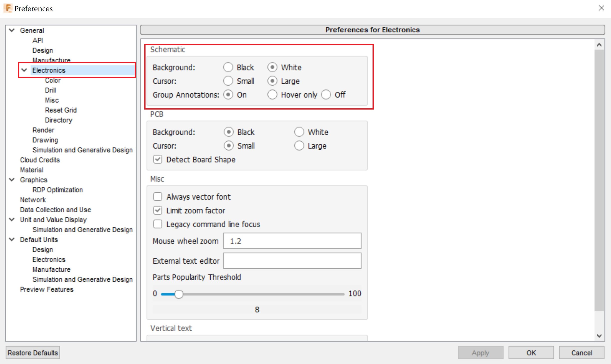Enable the Always vector font checkbox
The height and width of the screenshot is (364, 611).
pos(158,197)
